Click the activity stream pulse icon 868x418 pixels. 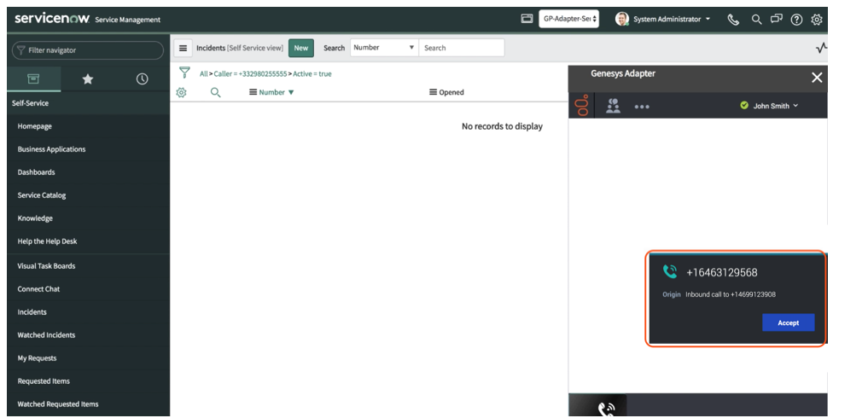(x=822, y=48)
